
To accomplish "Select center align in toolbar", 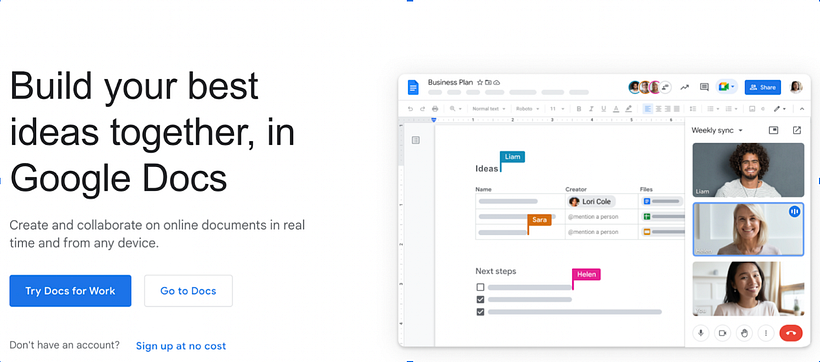I will tap(658, 109).
